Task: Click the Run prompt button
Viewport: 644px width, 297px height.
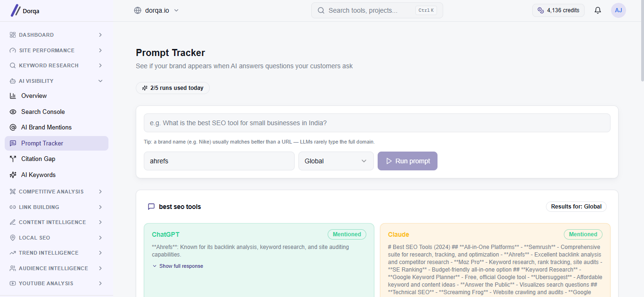Action: point(407,161)
